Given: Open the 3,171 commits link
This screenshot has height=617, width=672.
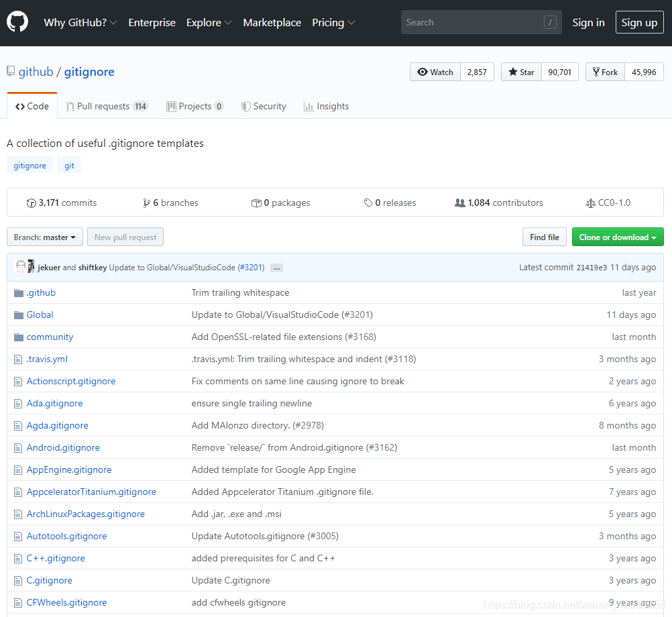Looking at the screenshot, I should click(x=62, y=203).
